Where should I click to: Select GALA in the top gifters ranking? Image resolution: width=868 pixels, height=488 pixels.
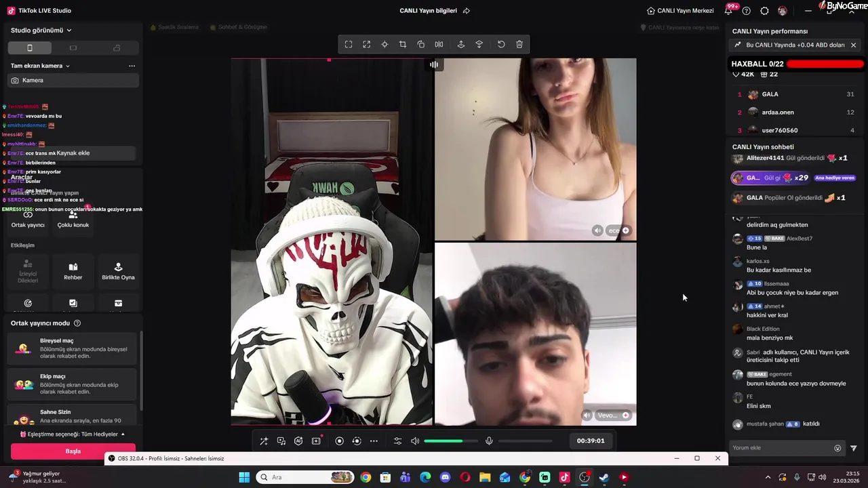tap(795, 94)
